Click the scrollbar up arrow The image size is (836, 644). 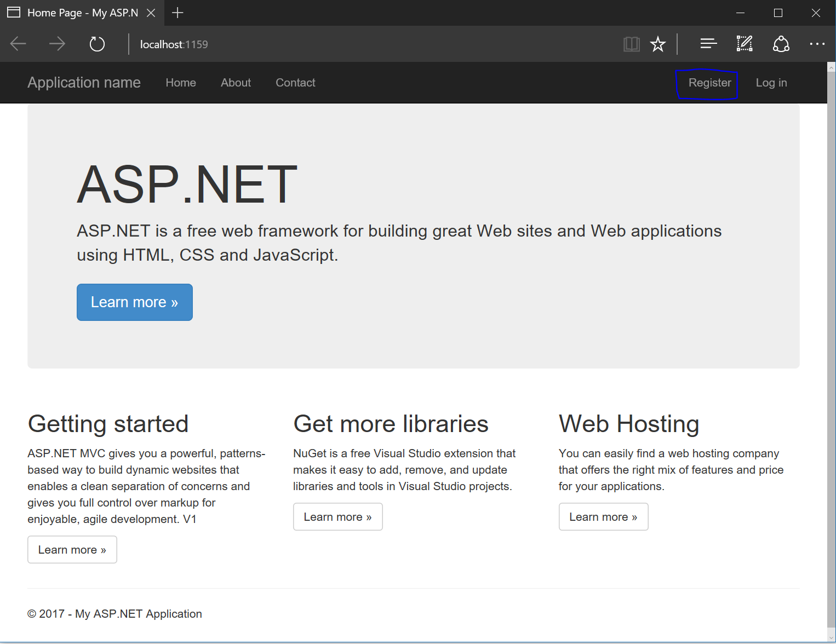pos(831,67)
